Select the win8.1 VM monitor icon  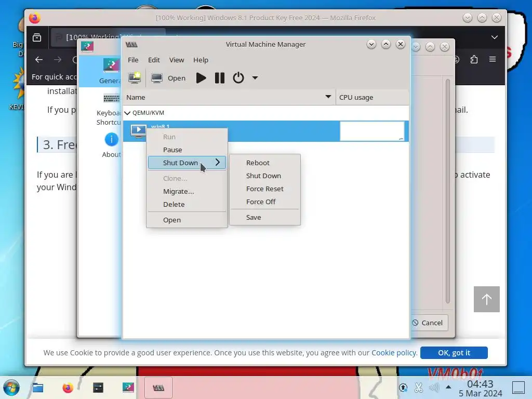tap(138, 131)
